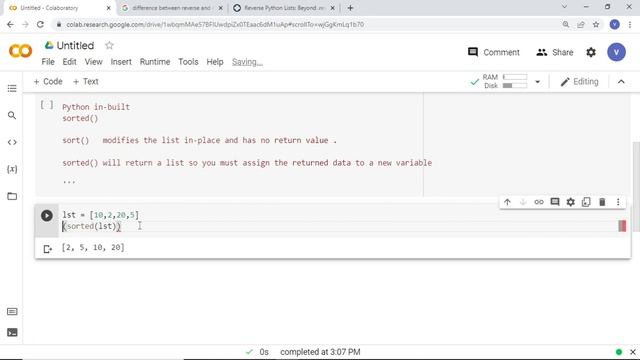Move the selected cell down
This screenshot has height=360, width=640.
point(523,202)
